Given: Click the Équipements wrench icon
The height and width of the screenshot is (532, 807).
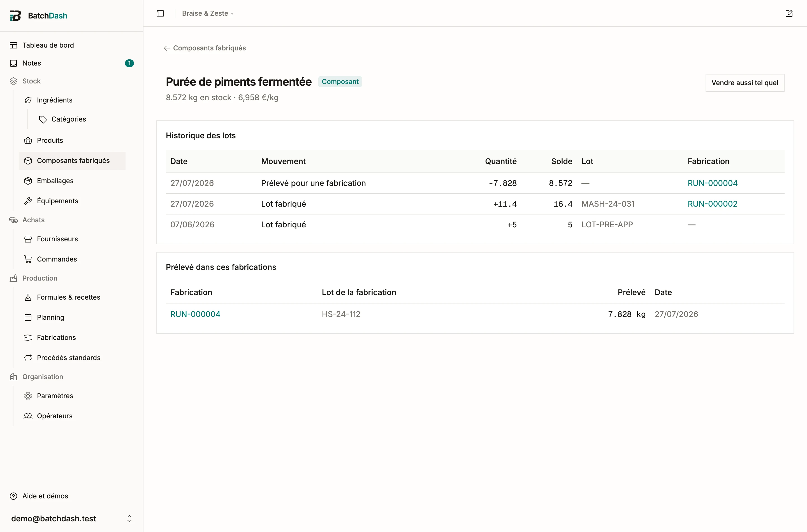Looking at the screenshot, I should tap(28, 201).
